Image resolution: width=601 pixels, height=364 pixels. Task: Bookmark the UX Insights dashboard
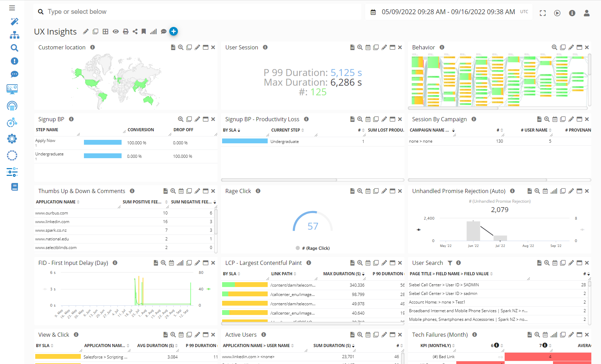(x=144, y=31)
